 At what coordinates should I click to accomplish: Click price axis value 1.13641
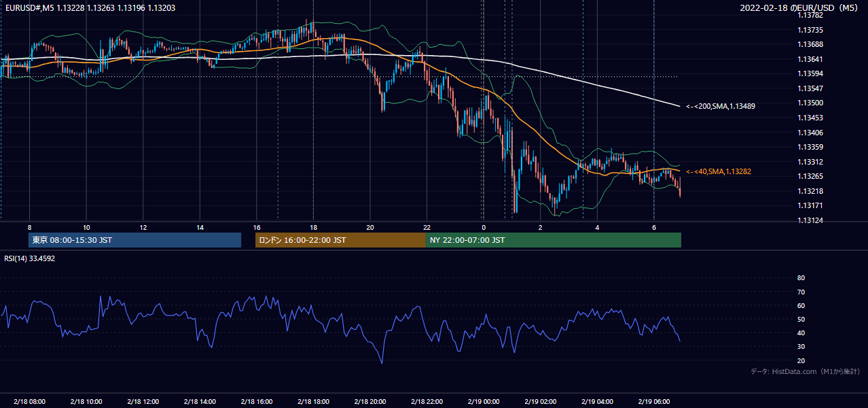(810, 59)
